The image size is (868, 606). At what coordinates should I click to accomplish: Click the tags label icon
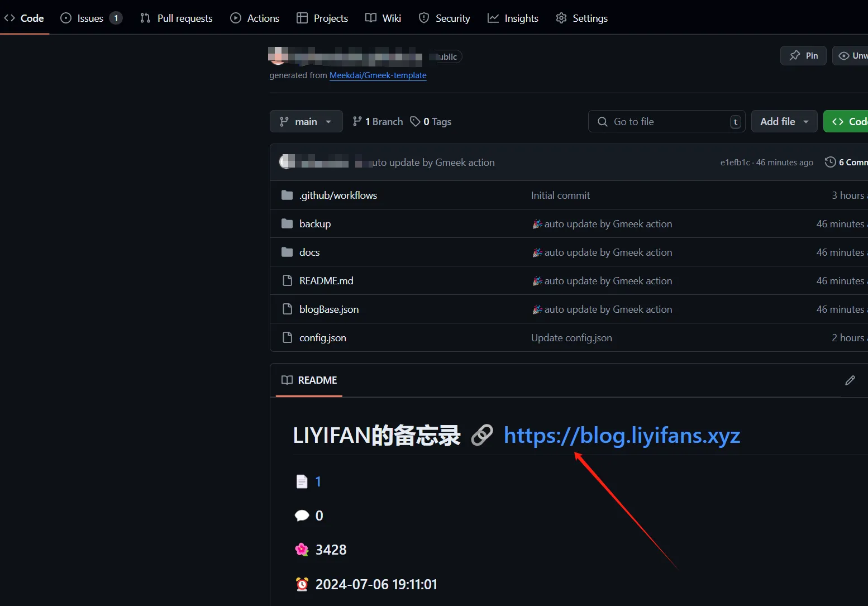415,122
